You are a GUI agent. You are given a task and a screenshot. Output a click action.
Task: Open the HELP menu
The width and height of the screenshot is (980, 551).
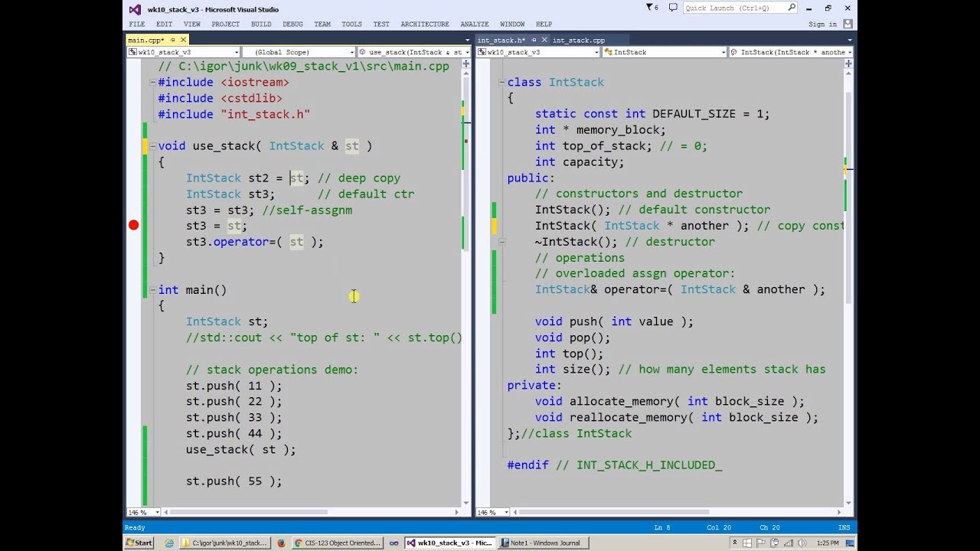coord(544,24)
